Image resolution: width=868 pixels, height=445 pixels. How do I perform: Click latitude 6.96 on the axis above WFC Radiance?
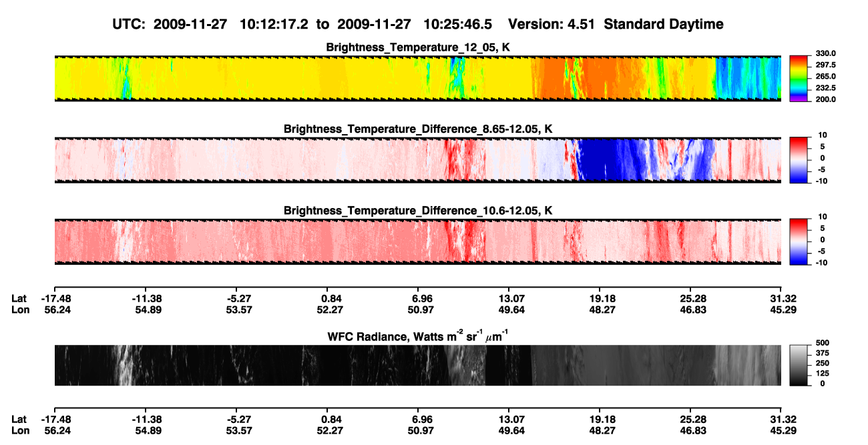[421, 298]
